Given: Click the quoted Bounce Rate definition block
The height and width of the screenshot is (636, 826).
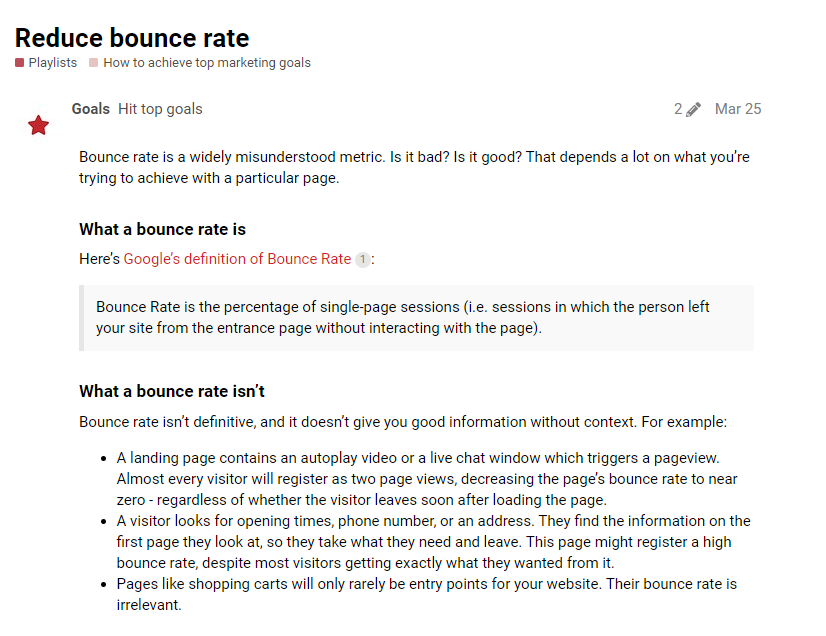Looking at the screenshot, I should (x=415, y=317).
